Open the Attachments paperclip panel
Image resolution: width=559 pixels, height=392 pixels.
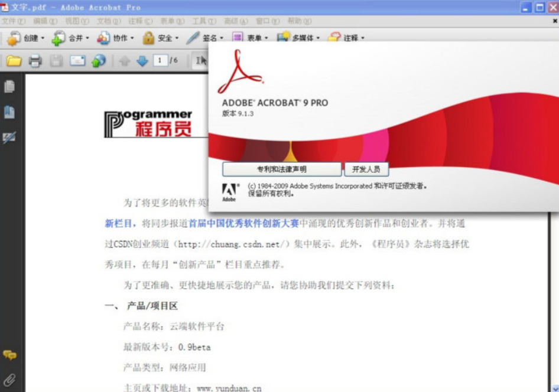tap(9, 380)
